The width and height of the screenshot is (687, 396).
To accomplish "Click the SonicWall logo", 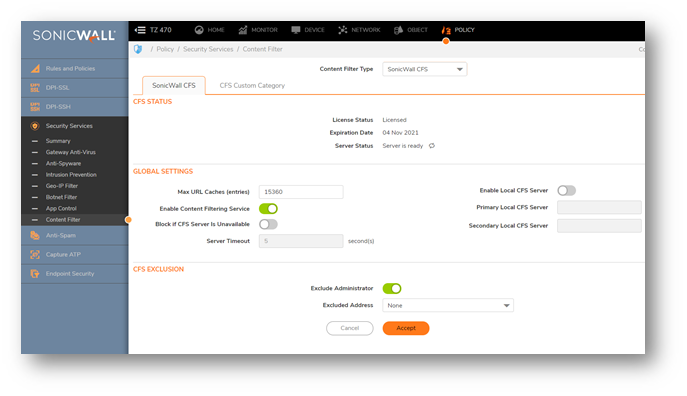I will point(74,35).
